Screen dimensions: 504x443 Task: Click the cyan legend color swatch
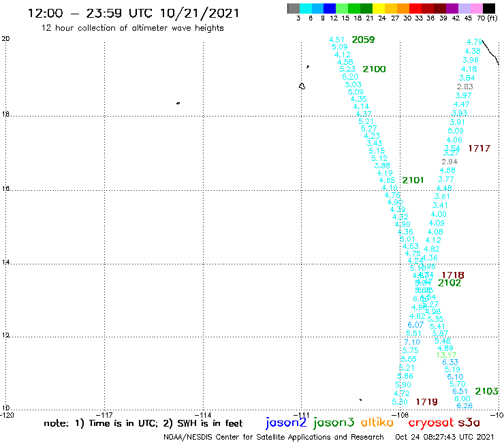coord(306,8)
